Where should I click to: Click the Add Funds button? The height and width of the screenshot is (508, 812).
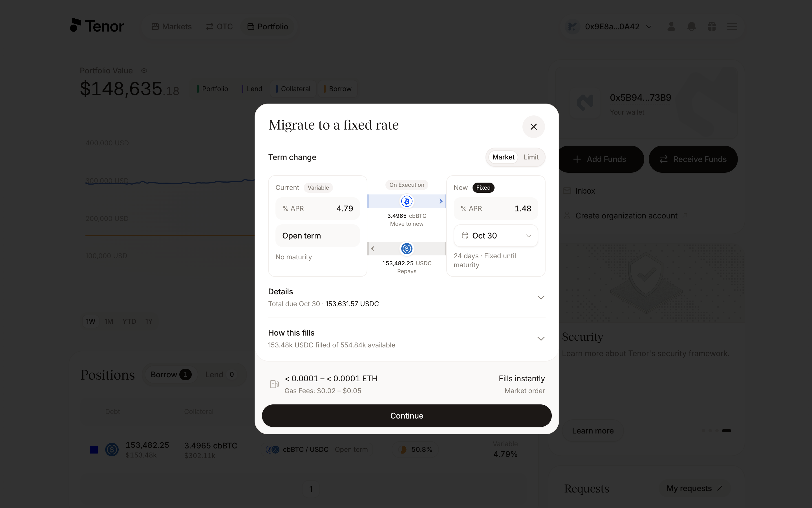coord(600,159)
